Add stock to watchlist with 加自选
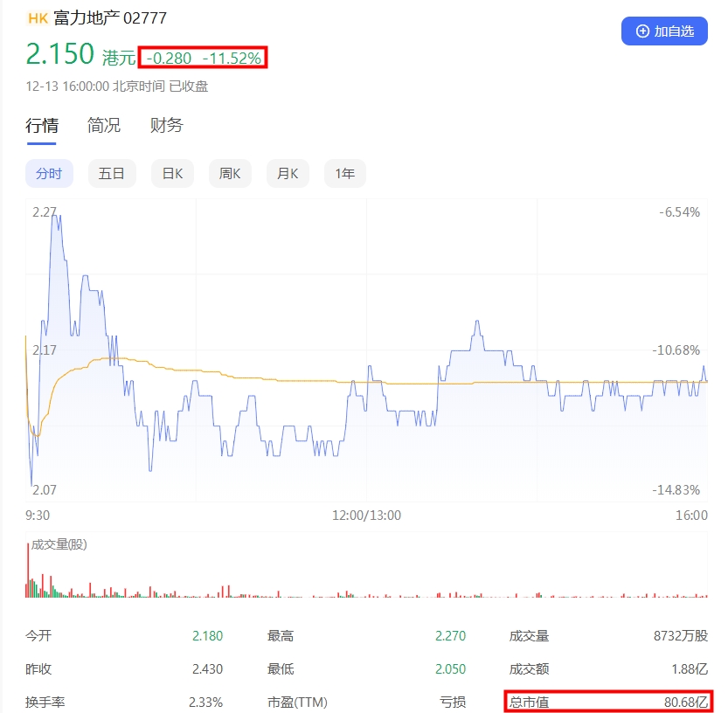728x713 pixels. [664, 31]
